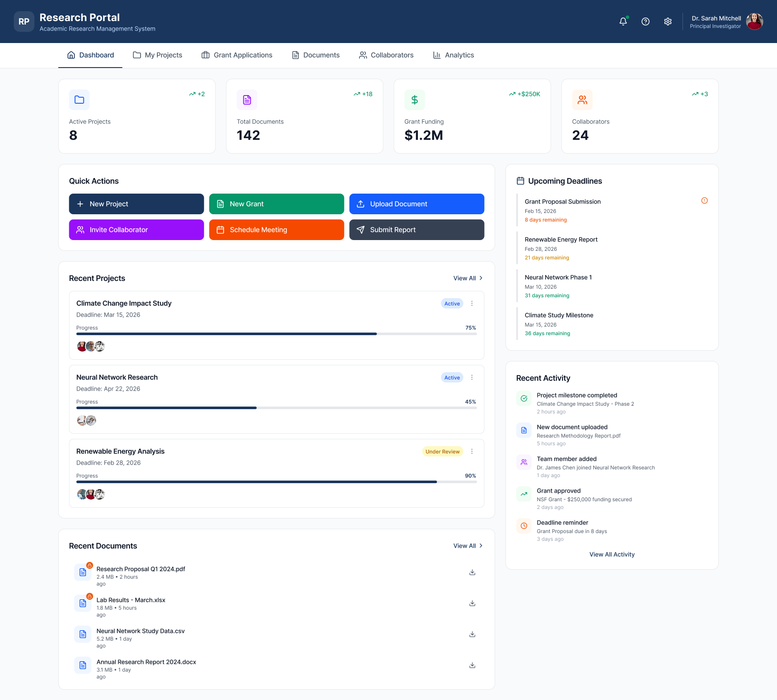Click the Upload Document button
This screenshot has height=700, width=777.
(416, 204)
